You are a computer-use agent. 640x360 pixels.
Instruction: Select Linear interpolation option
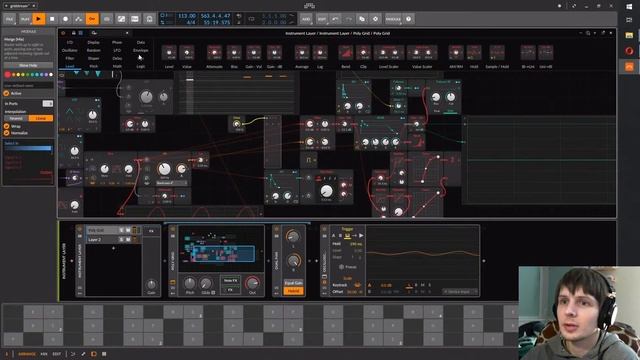(41, 118)
